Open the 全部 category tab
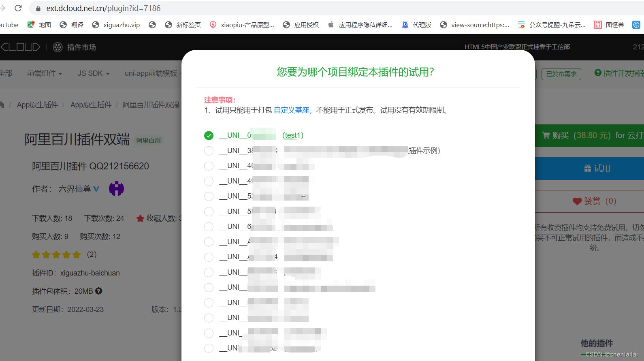This screenshot has width=644, height=361. 6,73
